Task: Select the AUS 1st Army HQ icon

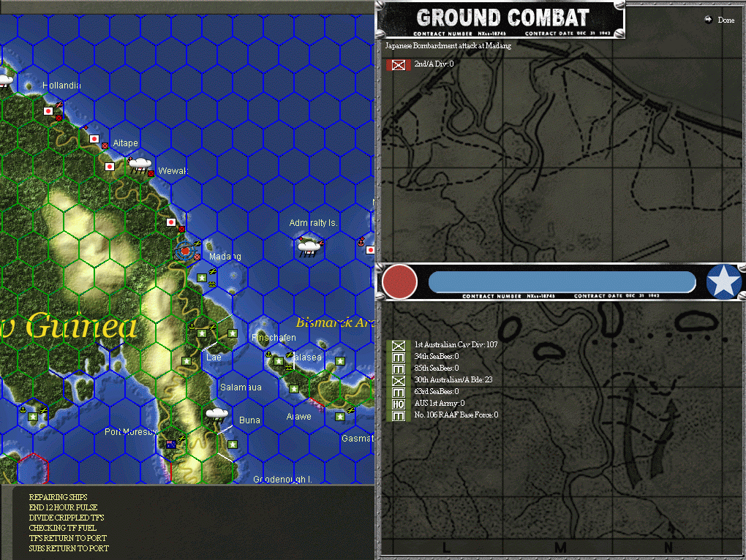Action: (x=398, y=404)
